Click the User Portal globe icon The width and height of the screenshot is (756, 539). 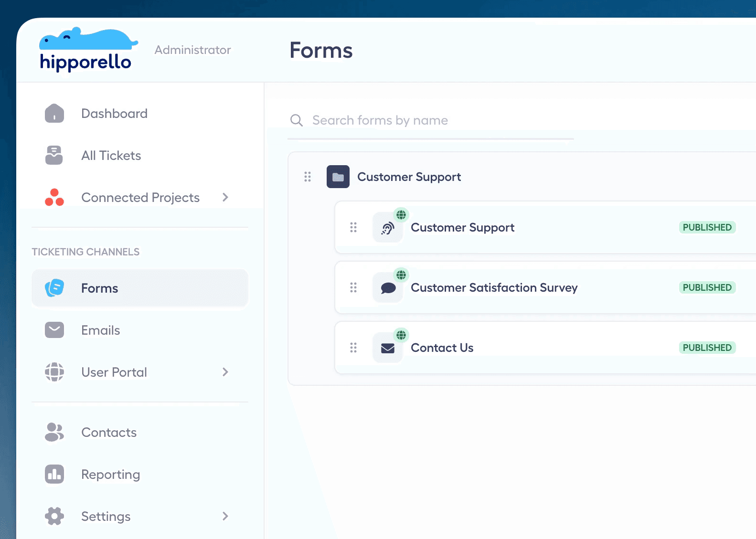click(54, 372)
